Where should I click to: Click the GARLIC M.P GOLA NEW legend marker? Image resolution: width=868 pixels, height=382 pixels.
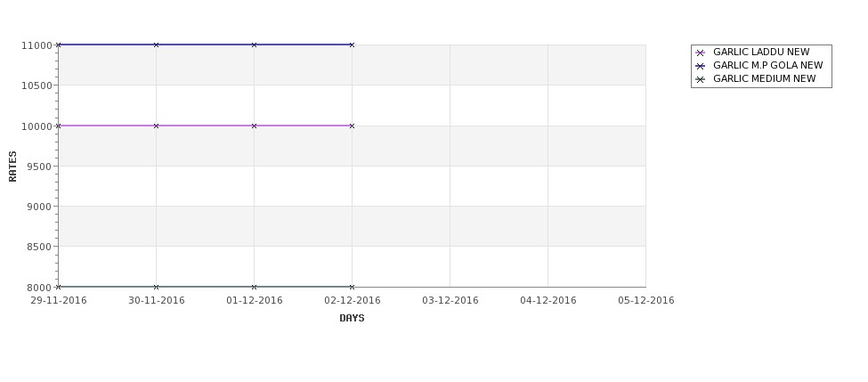[700, 66]
